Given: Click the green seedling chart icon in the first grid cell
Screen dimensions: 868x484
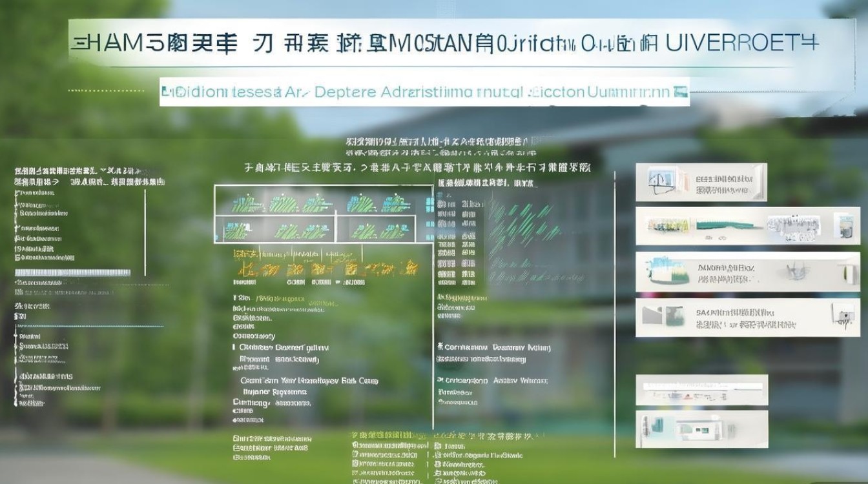Looking at the screenshot, I should [x=245, y=203].
